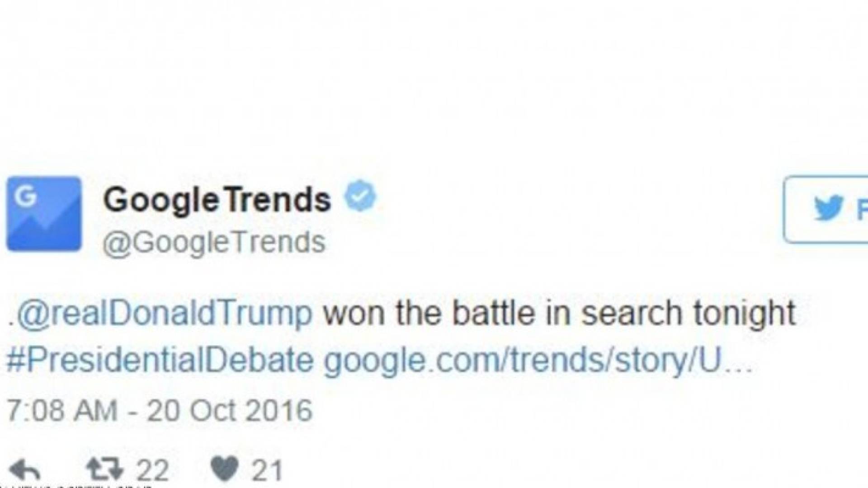Click the Google Trends profile avatar

44,214
